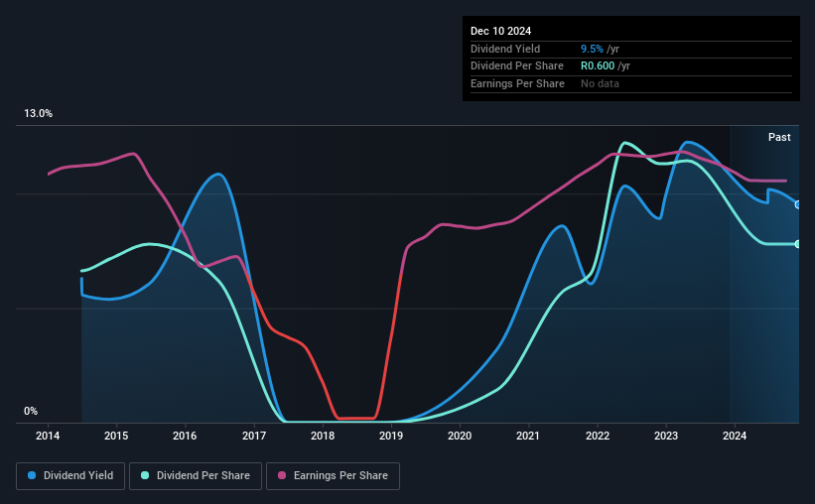
Task: Click the 9.5% dividend yield value
Action: click(592, 49)
